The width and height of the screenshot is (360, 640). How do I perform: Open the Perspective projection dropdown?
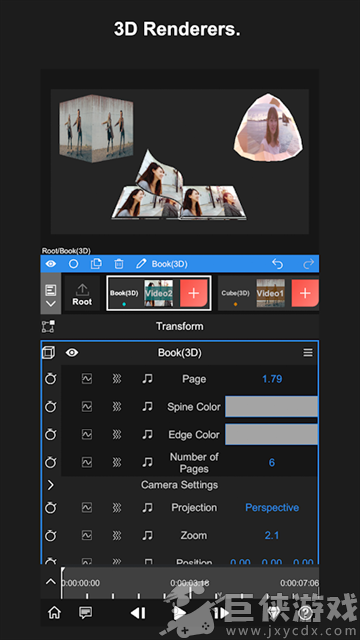click(x=272, y=508)
